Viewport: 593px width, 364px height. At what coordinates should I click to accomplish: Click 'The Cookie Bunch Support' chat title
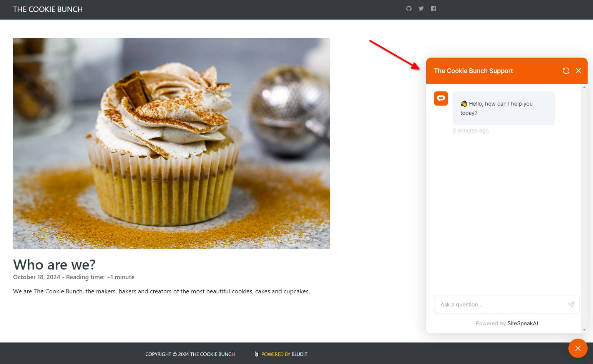point(473,71)
